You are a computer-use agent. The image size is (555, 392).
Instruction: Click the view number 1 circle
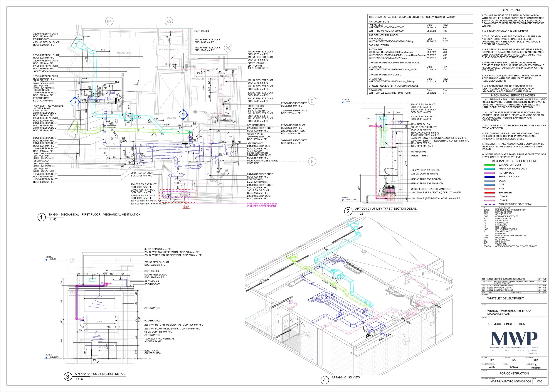41,217
